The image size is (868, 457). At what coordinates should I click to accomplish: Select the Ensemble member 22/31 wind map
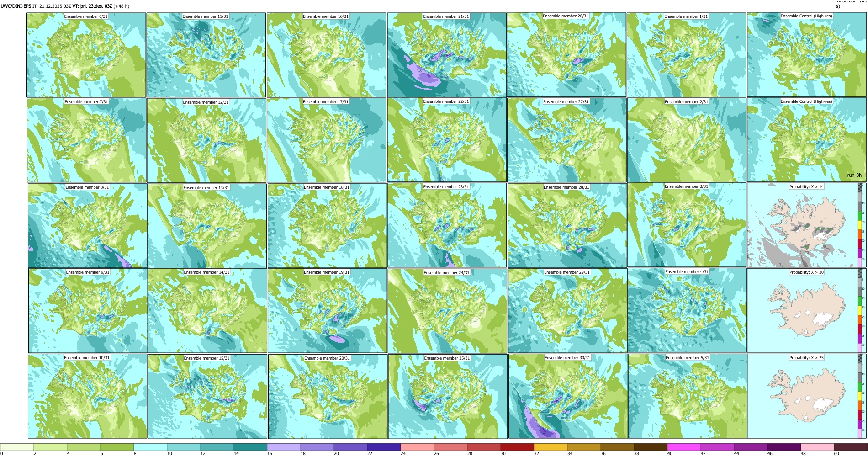point(447,140)
